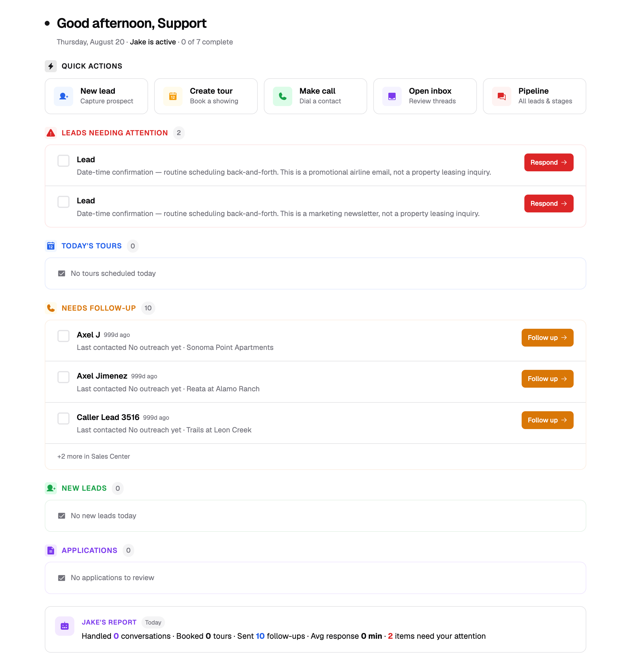Click the red warning triangle icon
This screenshot has width=625, height=672.
coord(51,133)
